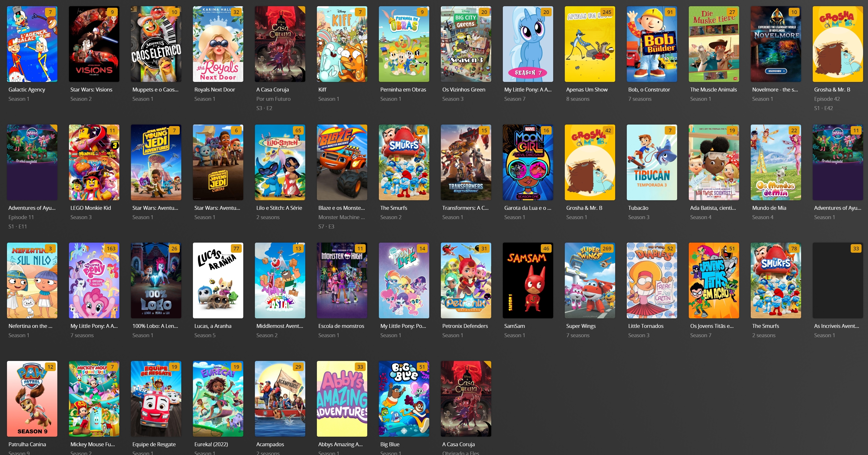
Task: Open the Equipe de Resgate poster
Action: tap(156, 399)
